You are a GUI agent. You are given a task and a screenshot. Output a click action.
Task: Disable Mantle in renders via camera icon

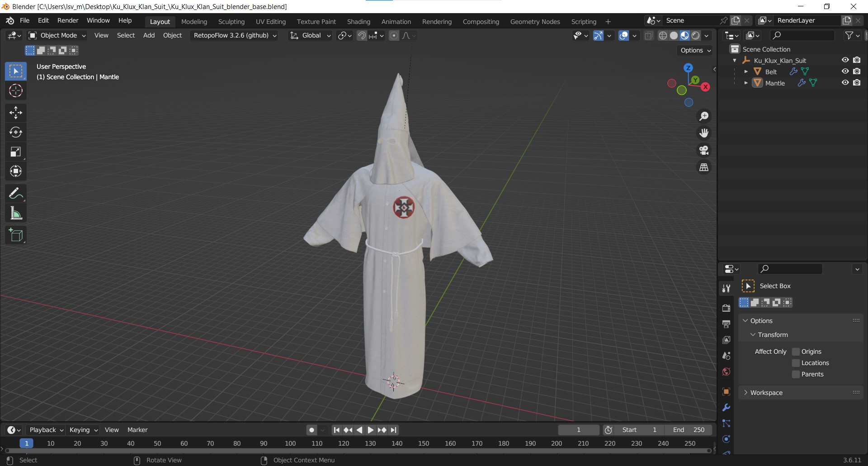point(857,83)
